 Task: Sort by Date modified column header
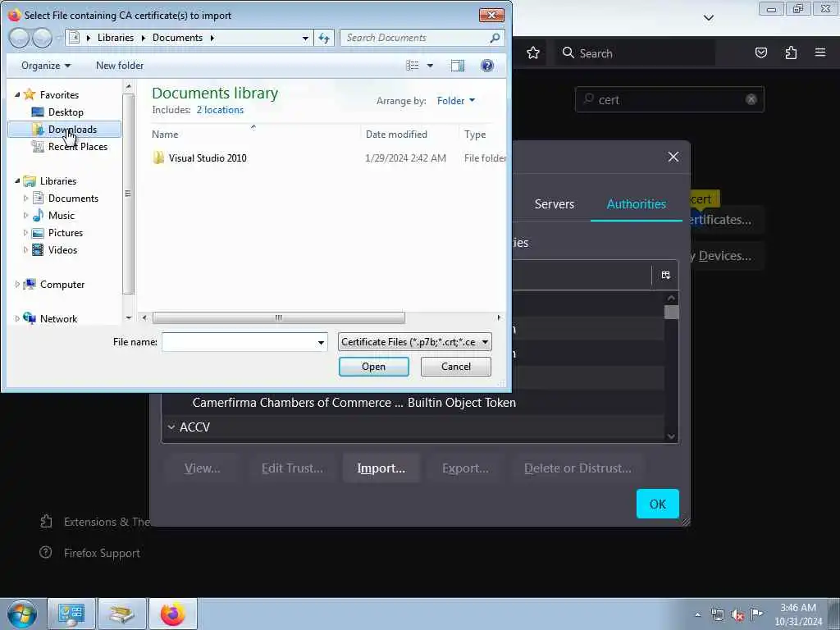pyautogui.click(x=409, y=135)
